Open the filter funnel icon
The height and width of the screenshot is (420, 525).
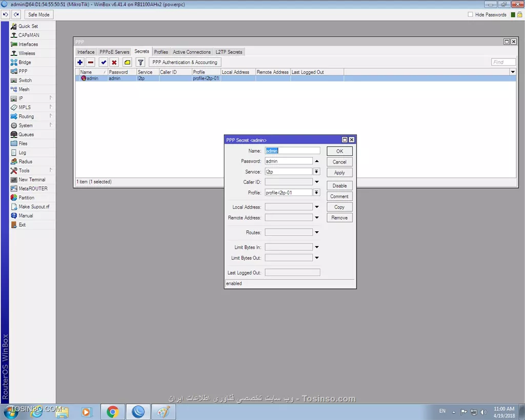(140, 62)
